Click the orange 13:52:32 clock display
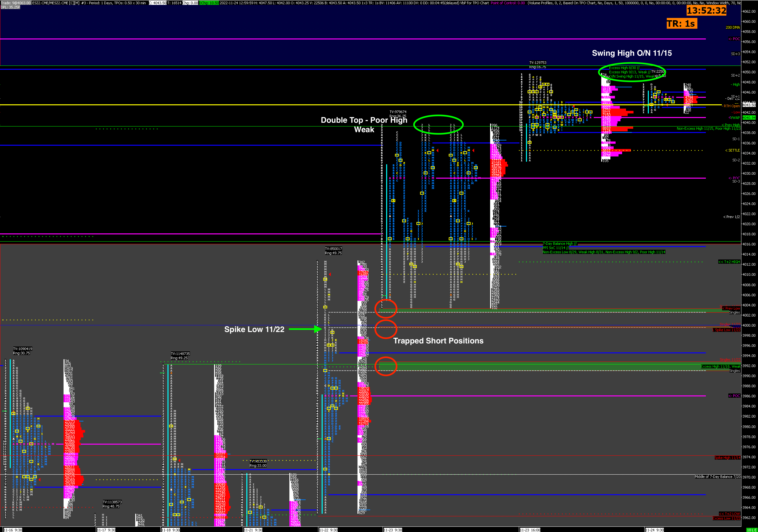Image resolution: width=758 pixels, height=532 pixels. point(706,11)
